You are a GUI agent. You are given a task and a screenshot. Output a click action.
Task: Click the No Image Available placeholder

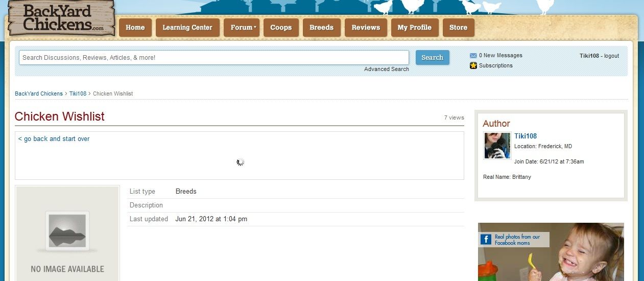tap(67, 234)
